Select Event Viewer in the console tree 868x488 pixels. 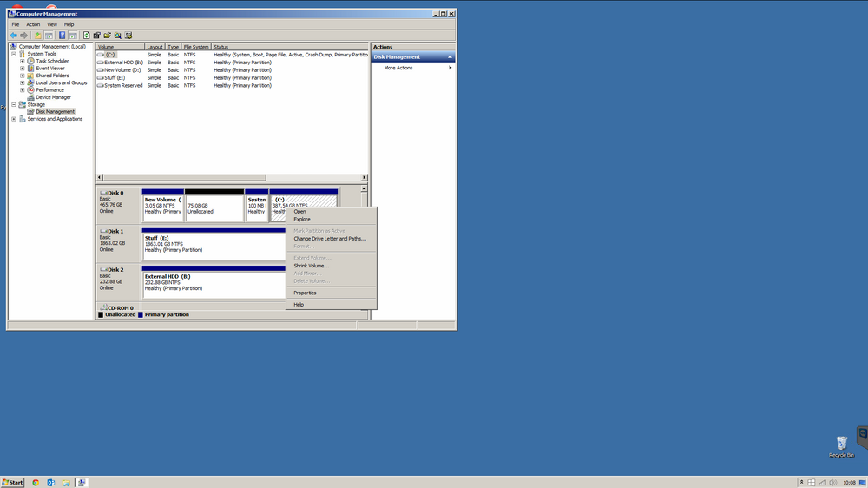tap(49, 68)
